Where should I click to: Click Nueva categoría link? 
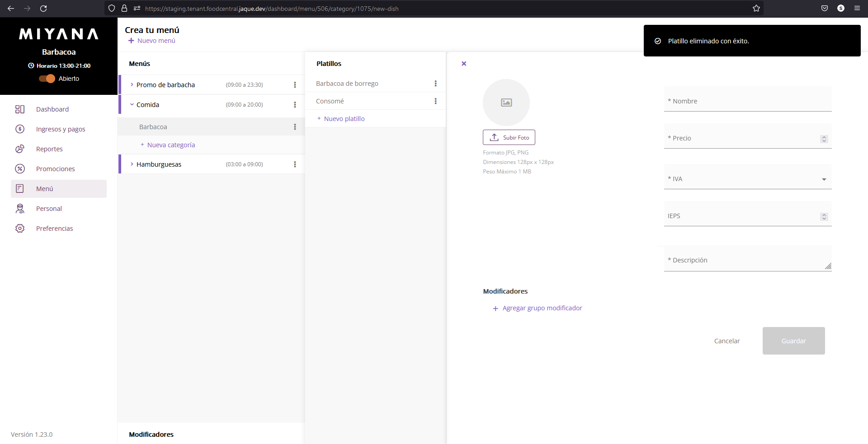point(168,145)
